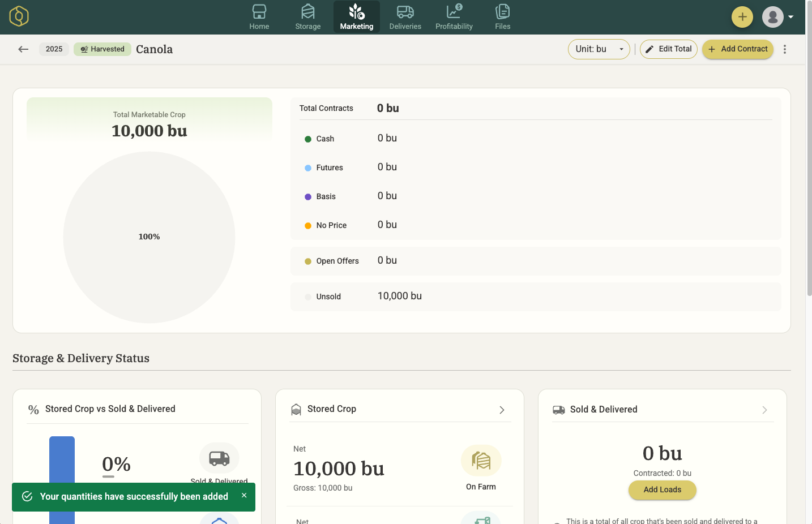The width and height of the screenshot is (812, 524).
Task: Switch to the Files tab
Action: coord(503,17)
